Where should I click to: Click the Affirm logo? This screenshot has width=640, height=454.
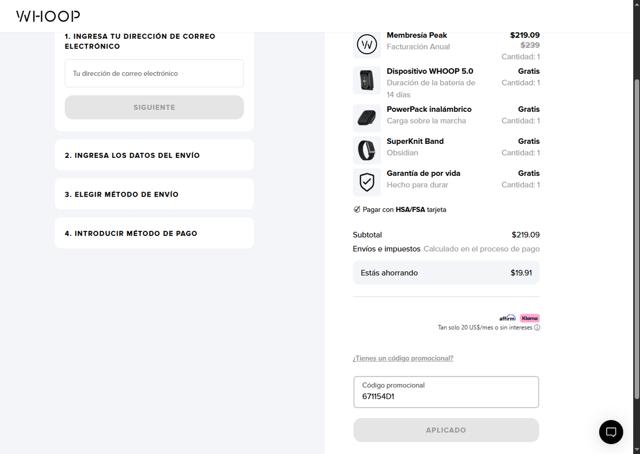(507, 318)
